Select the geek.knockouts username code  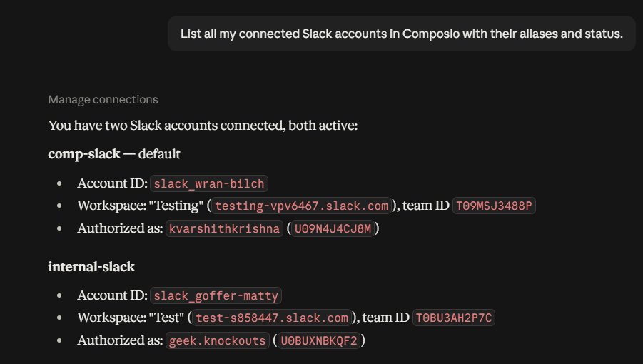coord(218,340)
